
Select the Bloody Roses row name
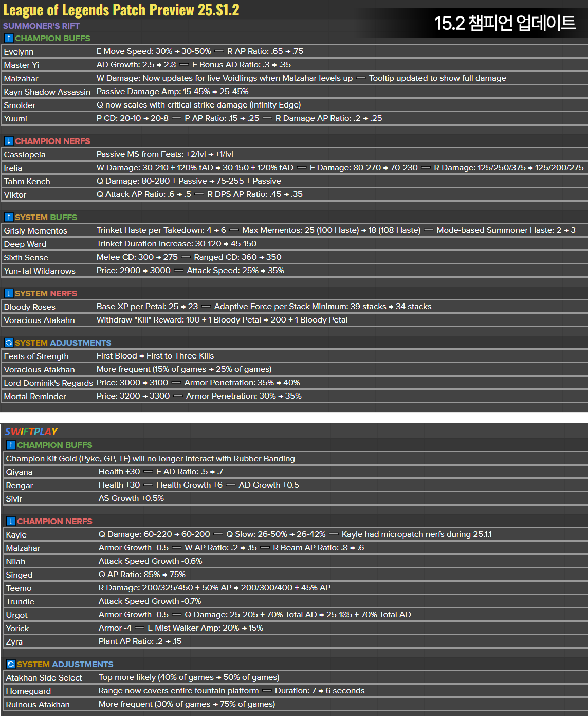[29, 307]
